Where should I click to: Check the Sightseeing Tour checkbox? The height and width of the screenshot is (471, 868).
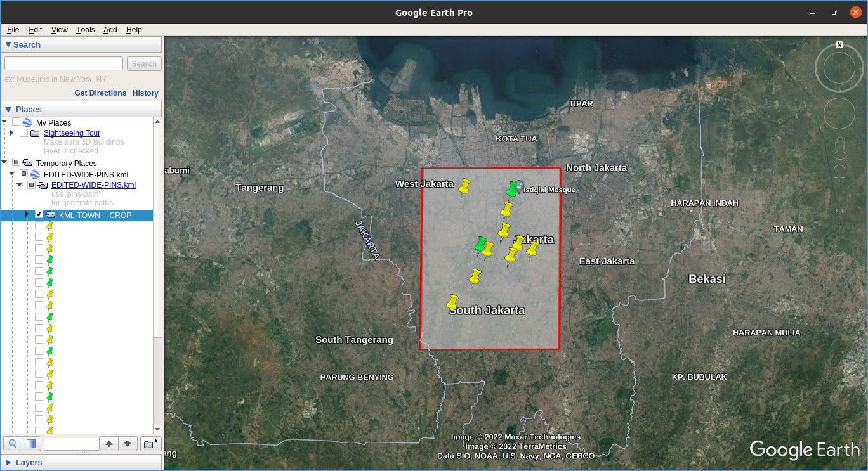coord(23,133)
